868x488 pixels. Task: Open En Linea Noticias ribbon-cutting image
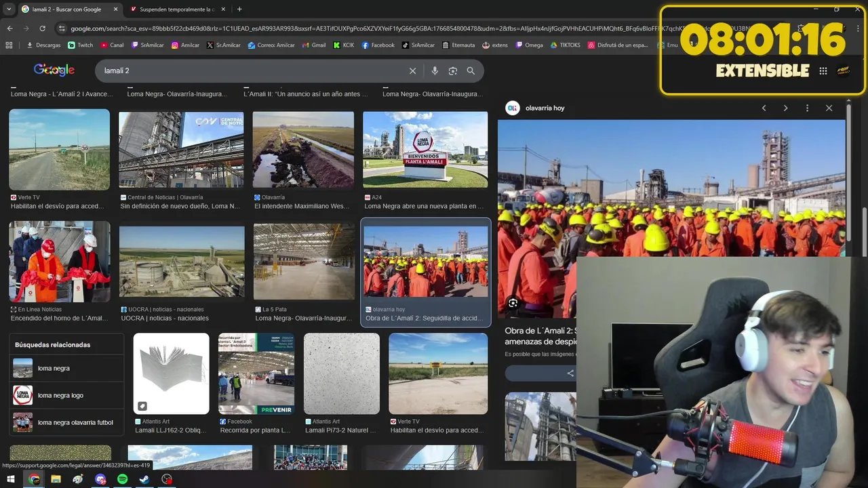tap(59, 261)
